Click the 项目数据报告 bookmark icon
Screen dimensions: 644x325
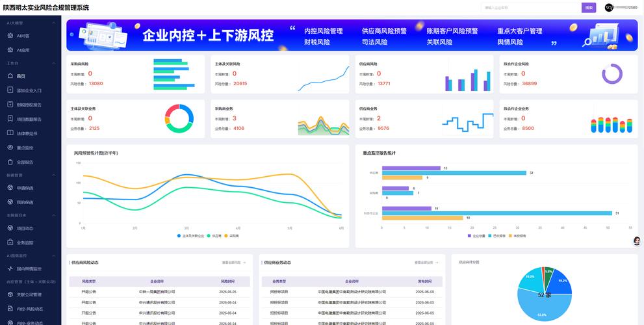click(x=10, y=119)
